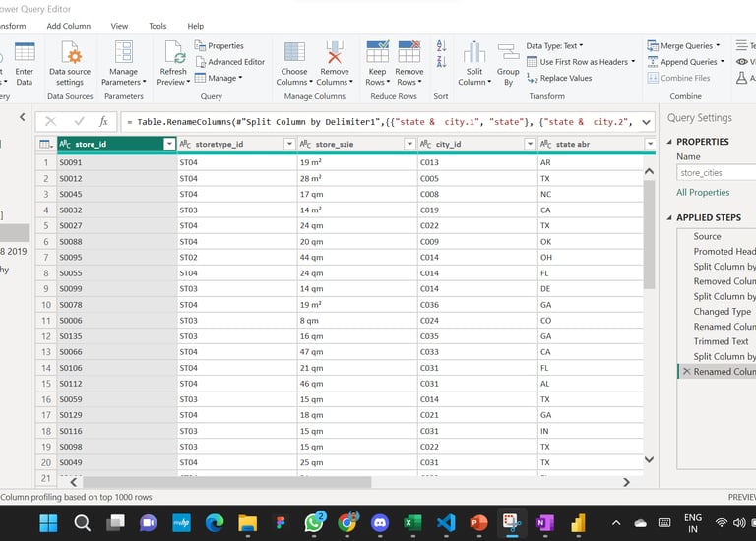Screen dimensions: 756x541
Task: Click the query Name input field
Action: coord(716,173)
